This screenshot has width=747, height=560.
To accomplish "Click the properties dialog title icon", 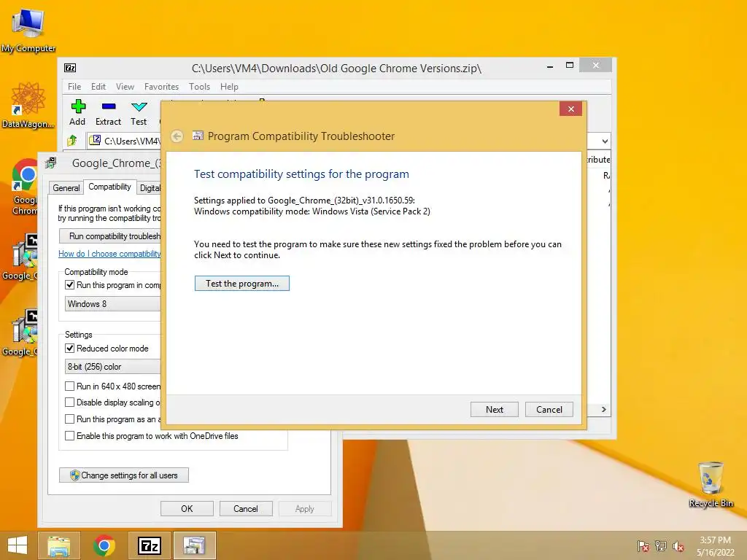I will click(x=51, y=163).
